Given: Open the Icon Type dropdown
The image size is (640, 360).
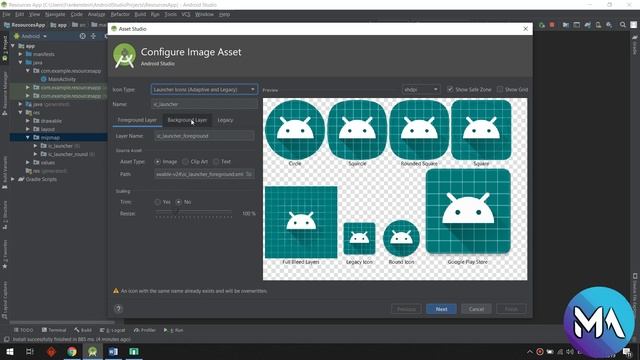Looking at the screenshot, I should pos(204,89).
